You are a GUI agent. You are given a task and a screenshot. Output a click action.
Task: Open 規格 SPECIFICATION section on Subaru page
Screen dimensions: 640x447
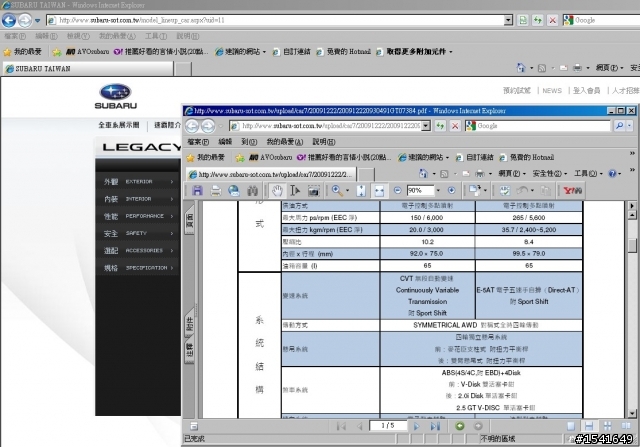point(138,268)
